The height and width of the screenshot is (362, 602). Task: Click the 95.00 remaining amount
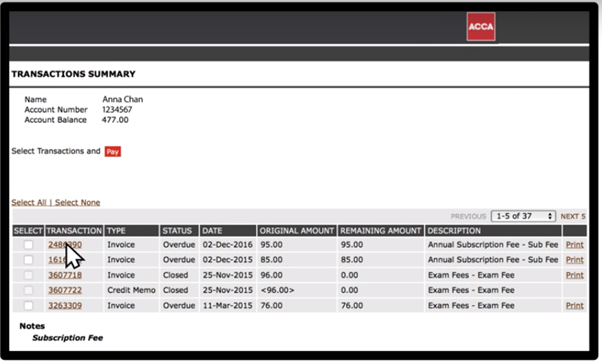coord(352,245)
